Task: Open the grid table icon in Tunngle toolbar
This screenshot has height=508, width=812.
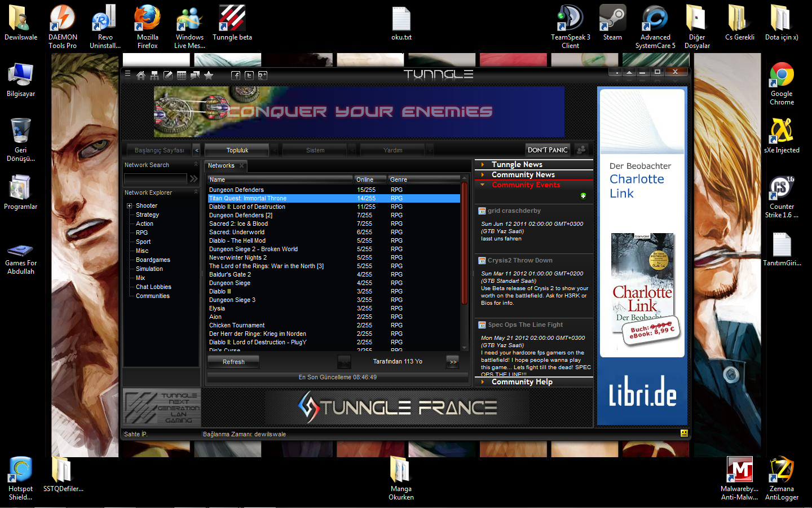Action: coord(182,75)
